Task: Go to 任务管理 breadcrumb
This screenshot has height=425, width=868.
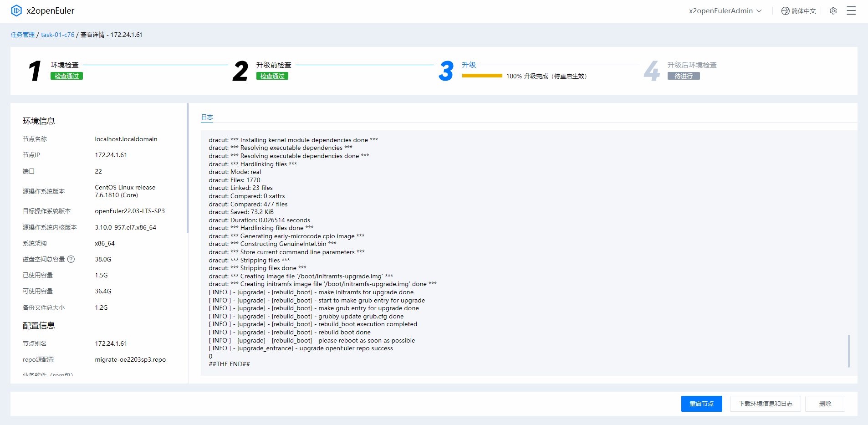Action: pyautogui.click(x=23, y=35)
